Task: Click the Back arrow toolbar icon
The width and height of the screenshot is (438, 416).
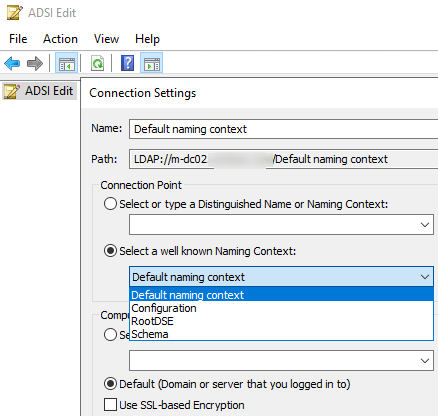Action: point(12,63)
